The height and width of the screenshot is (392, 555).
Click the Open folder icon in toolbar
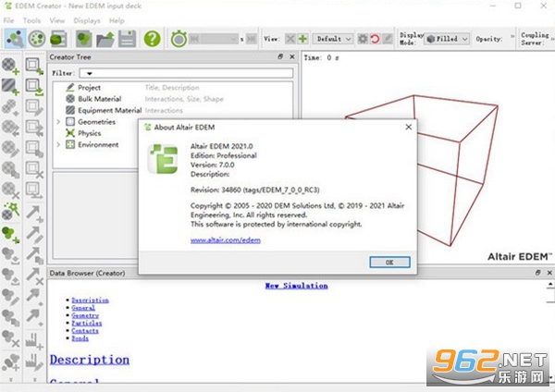[x=105, y=39]
